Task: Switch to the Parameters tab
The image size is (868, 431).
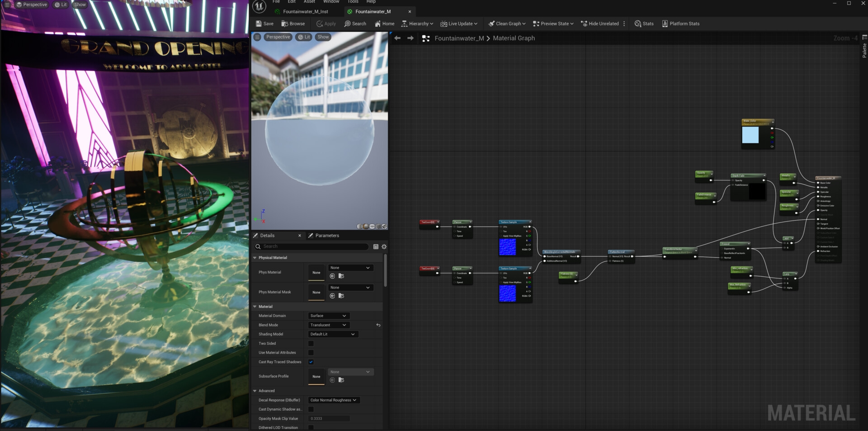Action: (326, 236)
